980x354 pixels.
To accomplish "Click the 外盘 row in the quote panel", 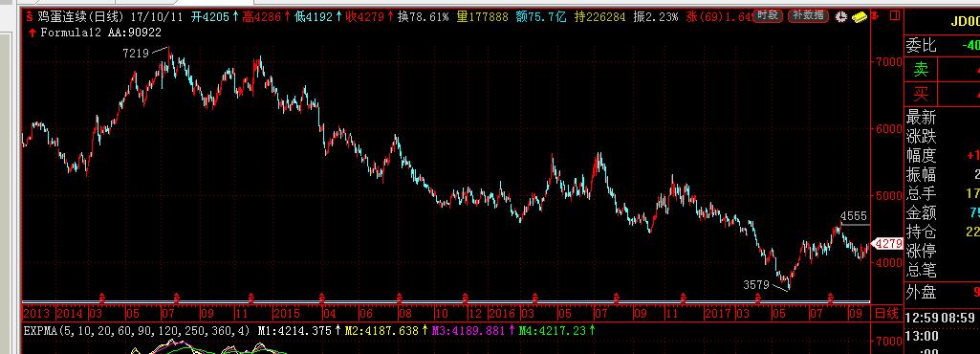I will pyautogui.click(x=943, y=292).
